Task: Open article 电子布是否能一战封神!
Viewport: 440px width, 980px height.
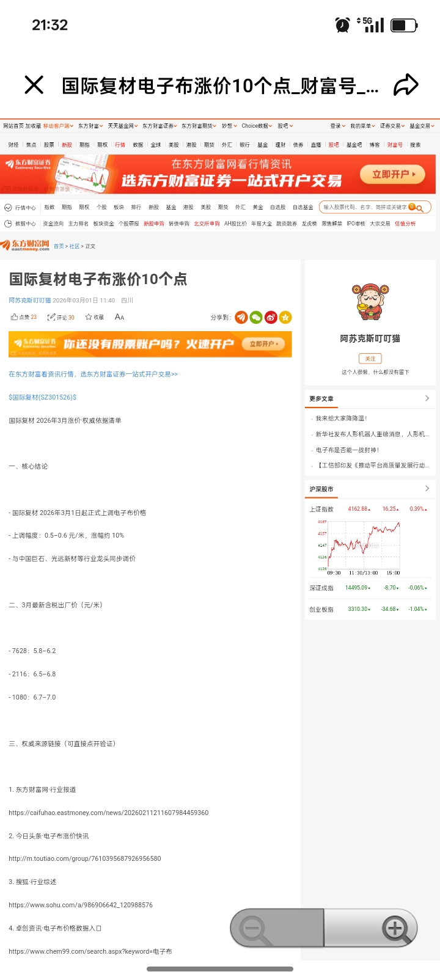Action: (x=347, y=450)
